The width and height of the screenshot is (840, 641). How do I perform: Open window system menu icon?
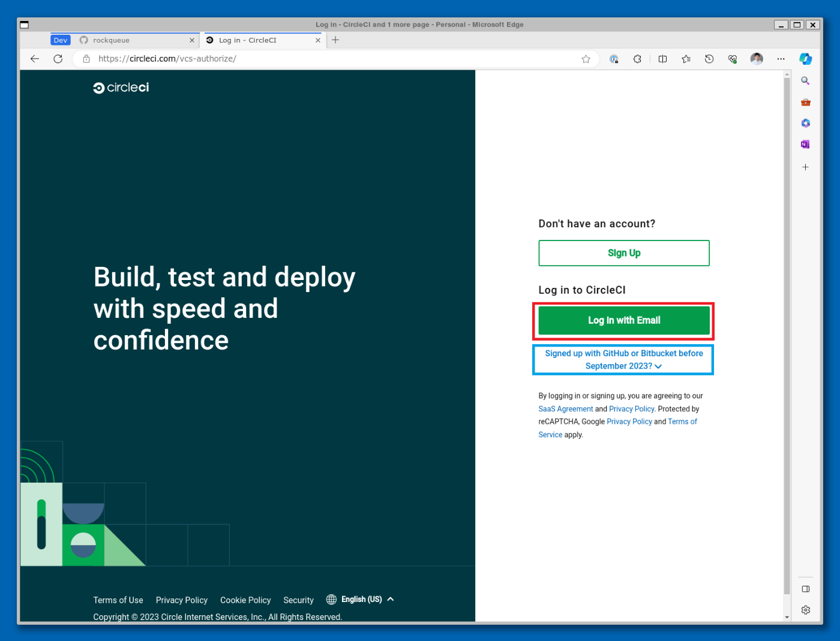pos(25,25)
